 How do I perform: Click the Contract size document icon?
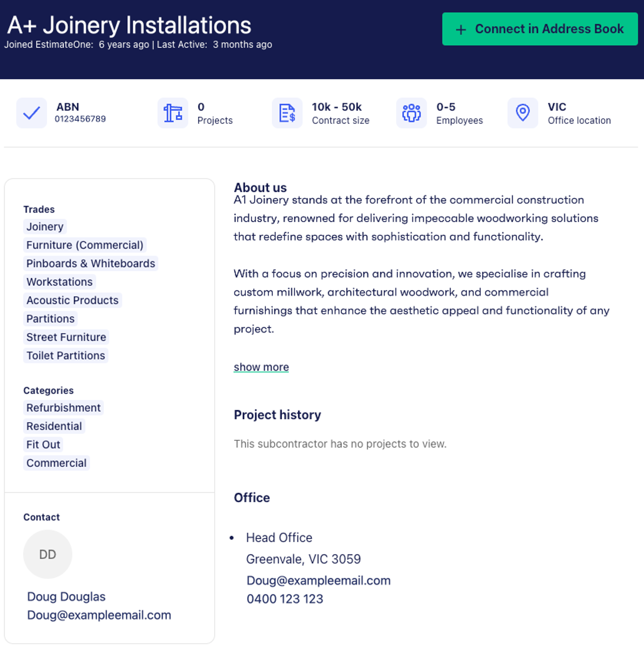287,113
